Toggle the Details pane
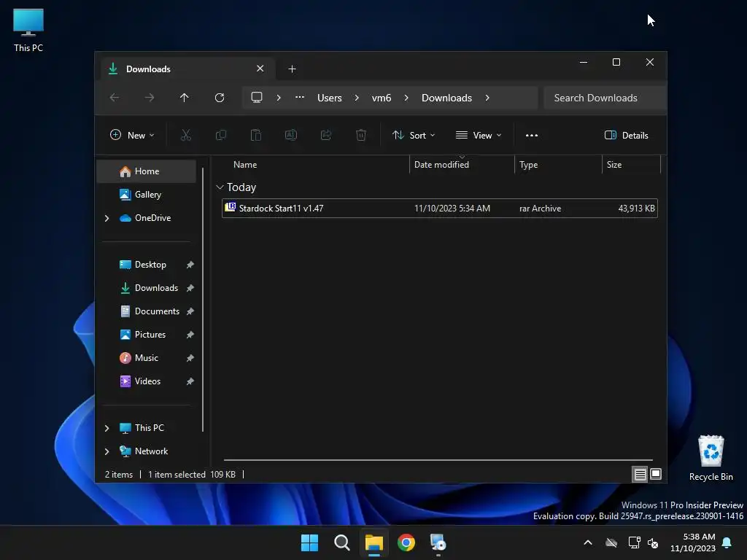 627,135
